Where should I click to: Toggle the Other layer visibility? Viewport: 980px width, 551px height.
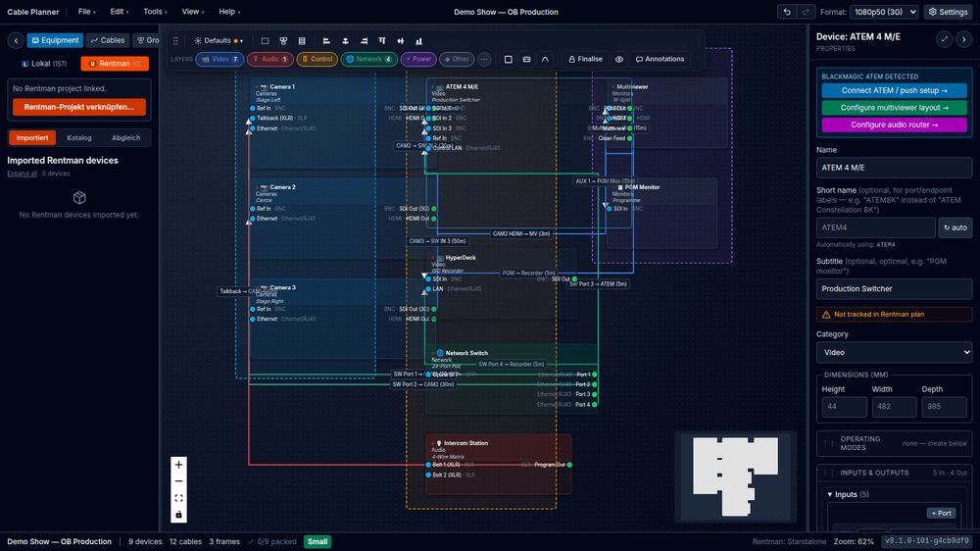pyautogui.click(x=457, y=60)
